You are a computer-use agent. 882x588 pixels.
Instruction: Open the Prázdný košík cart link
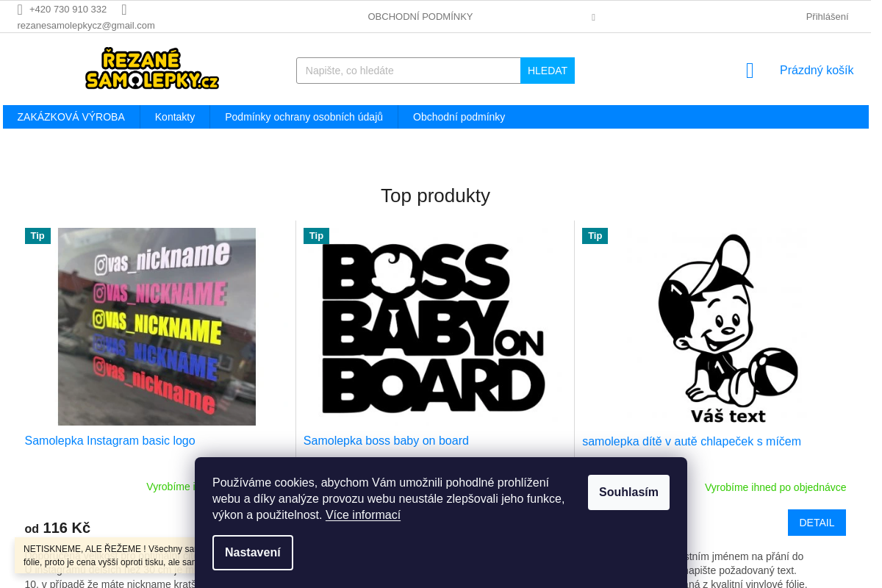817,71
